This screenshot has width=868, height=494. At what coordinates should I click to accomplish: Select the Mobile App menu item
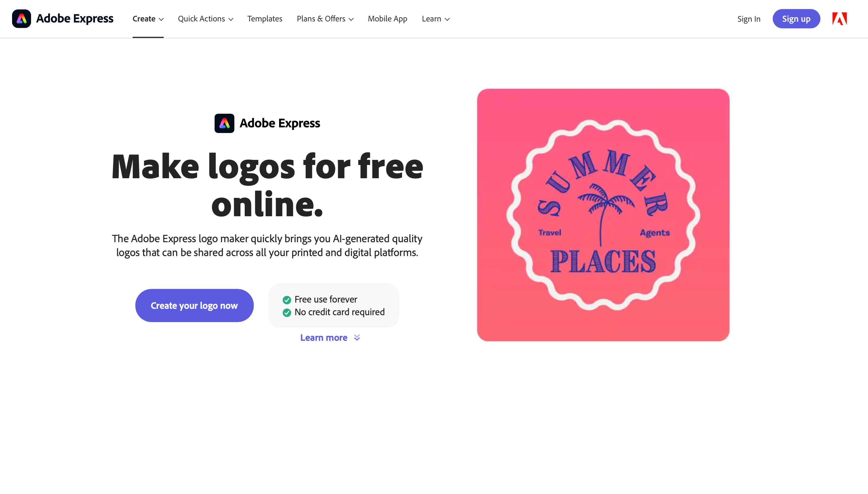[x=388, y=18]
